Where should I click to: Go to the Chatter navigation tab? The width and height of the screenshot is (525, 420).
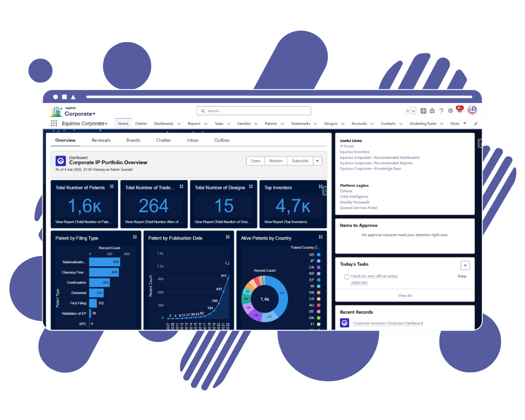coord(141,124)
